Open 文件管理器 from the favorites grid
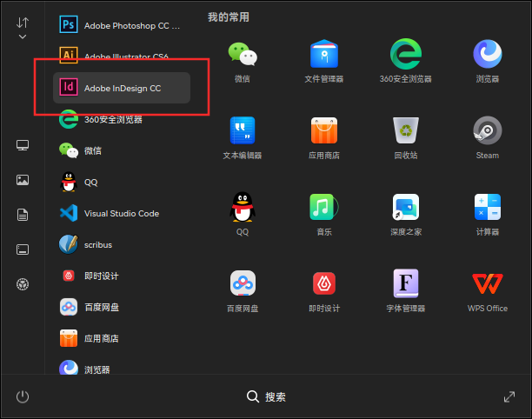Viewport: 532px width, 419px height. [x=324, y=61]
